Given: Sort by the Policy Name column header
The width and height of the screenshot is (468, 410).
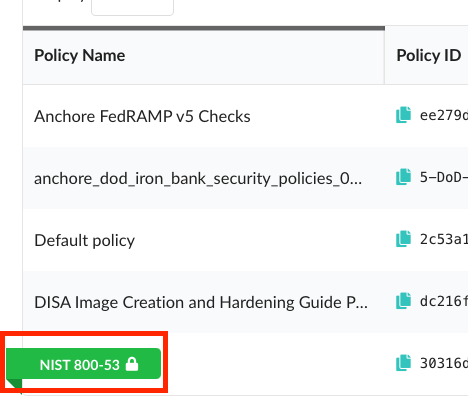Looking at the screenshot, I should (x=80, y=55).
